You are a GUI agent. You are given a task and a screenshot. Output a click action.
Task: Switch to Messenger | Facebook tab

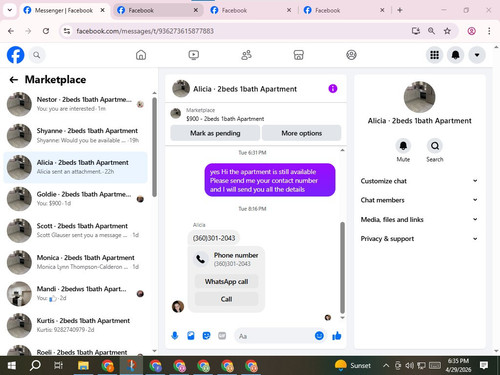(64, 10)
